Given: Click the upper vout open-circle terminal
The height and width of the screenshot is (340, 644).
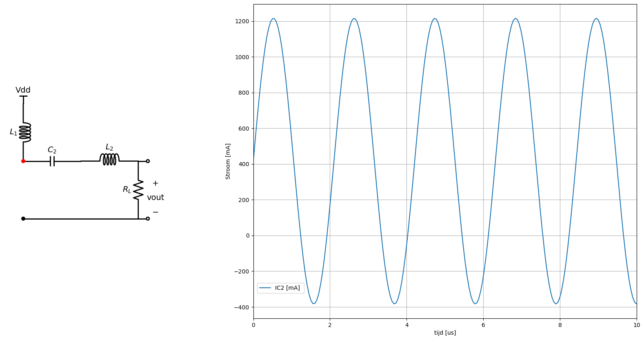Looking at the screenshot, I should pyautogui.click(x=148, y=161).
